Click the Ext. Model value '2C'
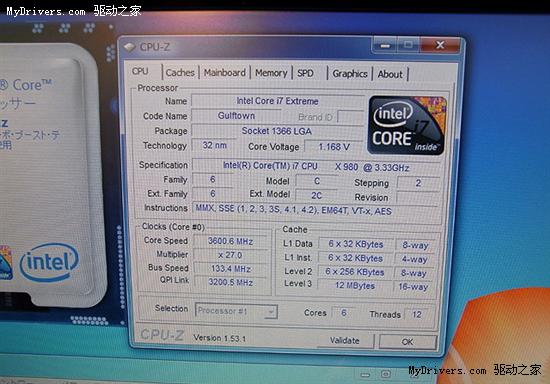Viewport: 550px width, 384px height. pos(316,195)
